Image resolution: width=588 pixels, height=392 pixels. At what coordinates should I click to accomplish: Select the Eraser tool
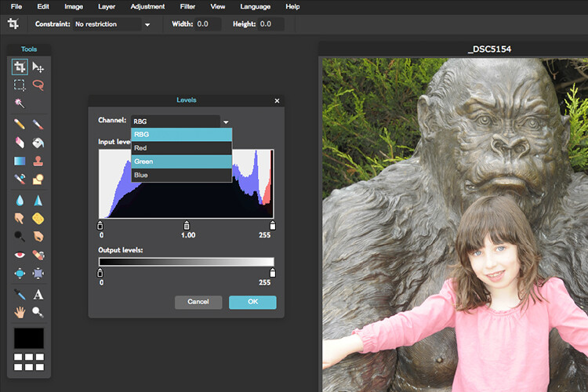point(20,143)
